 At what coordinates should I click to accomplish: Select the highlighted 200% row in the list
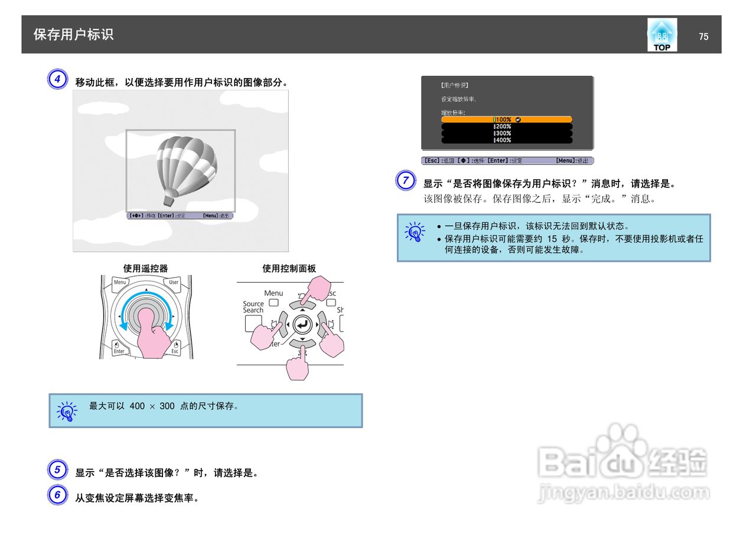(x=505, y=126)
